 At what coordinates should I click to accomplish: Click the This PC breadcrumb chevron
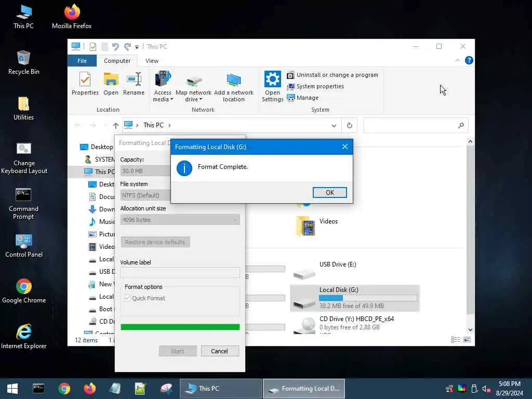tap(169, 125)
